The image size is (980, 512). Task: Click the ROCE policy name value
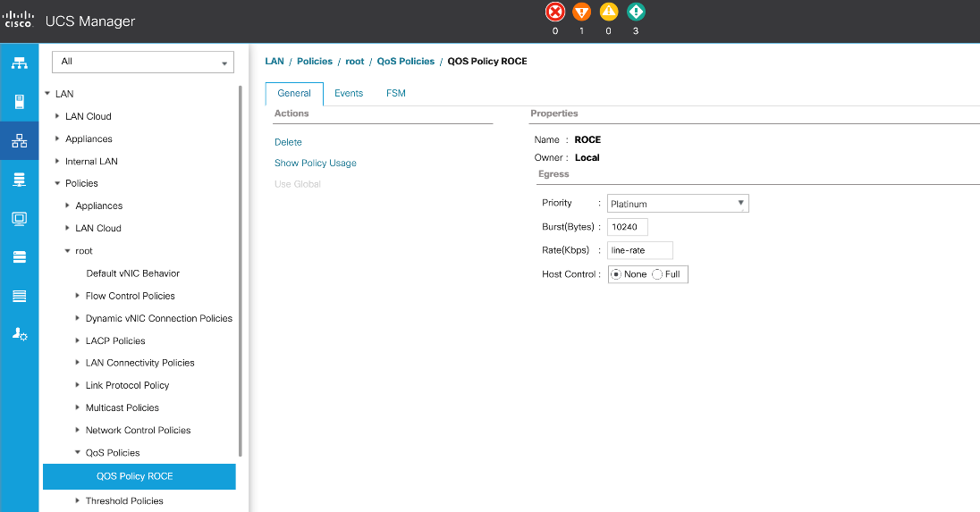587,140
